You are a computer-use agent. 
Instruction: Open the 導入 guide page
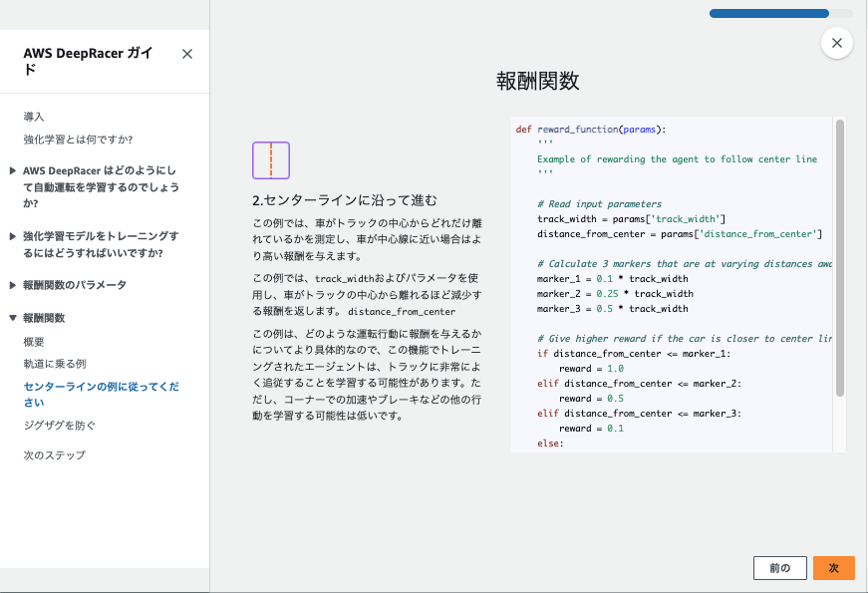[x=34, y=117]
